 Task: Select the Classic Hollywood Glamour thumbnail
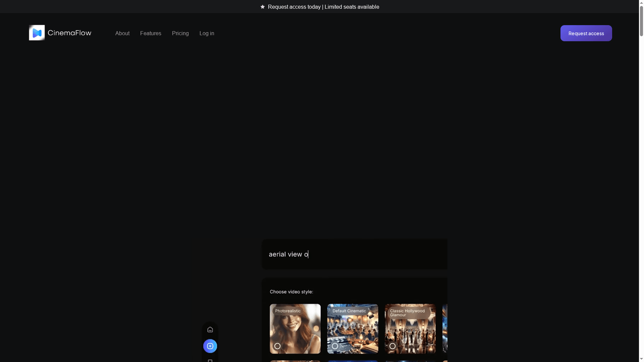click(410, 328)
